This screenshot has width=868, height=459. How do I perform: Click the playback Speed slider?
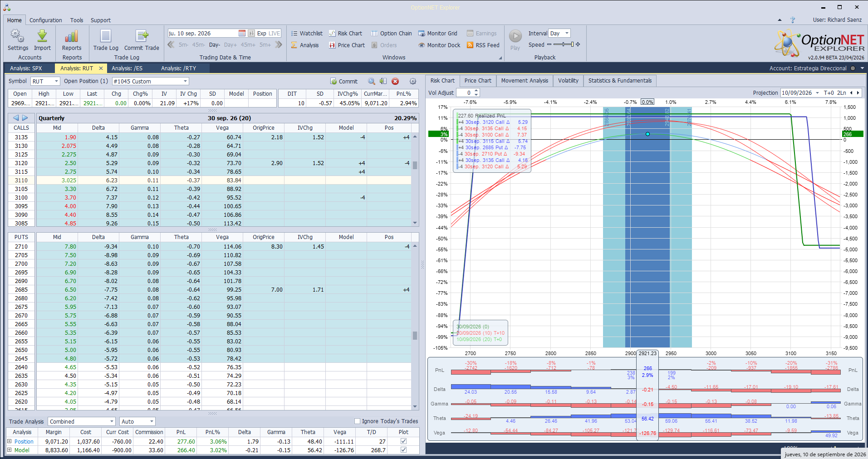563,44
